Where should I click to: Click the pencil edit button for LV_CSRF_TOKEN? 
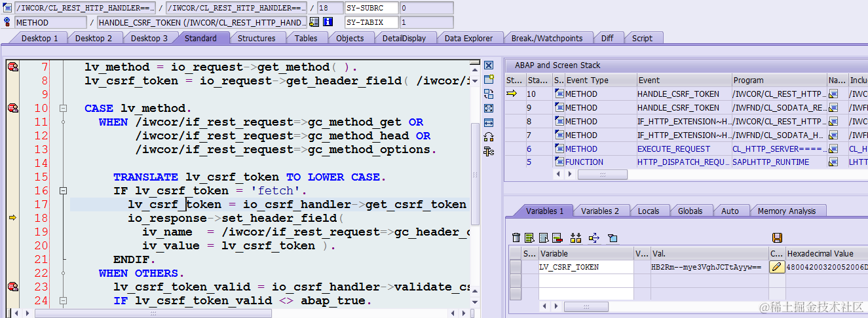click(x=777, y=267)
